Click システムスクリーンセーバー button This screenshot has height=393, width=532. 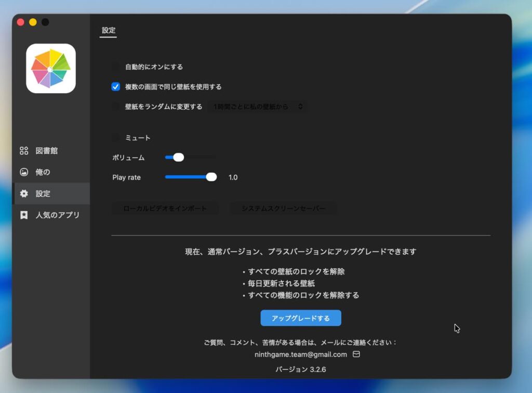click(284, 208)
